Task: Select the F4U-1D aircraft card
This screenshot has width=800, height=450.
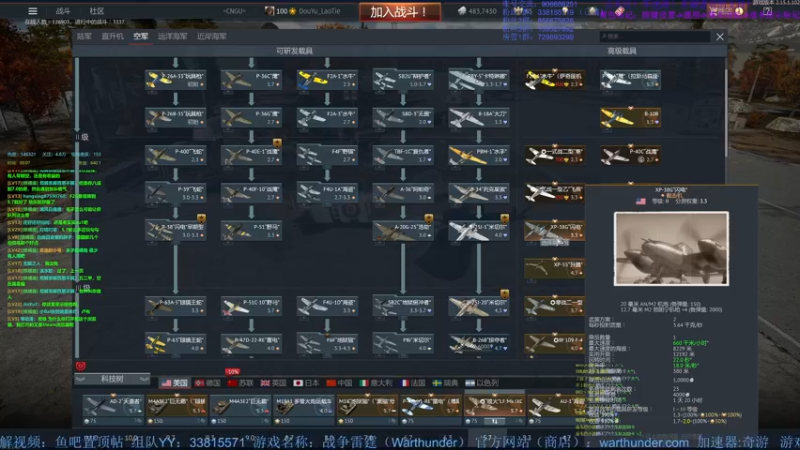Action: click(327, 306)
